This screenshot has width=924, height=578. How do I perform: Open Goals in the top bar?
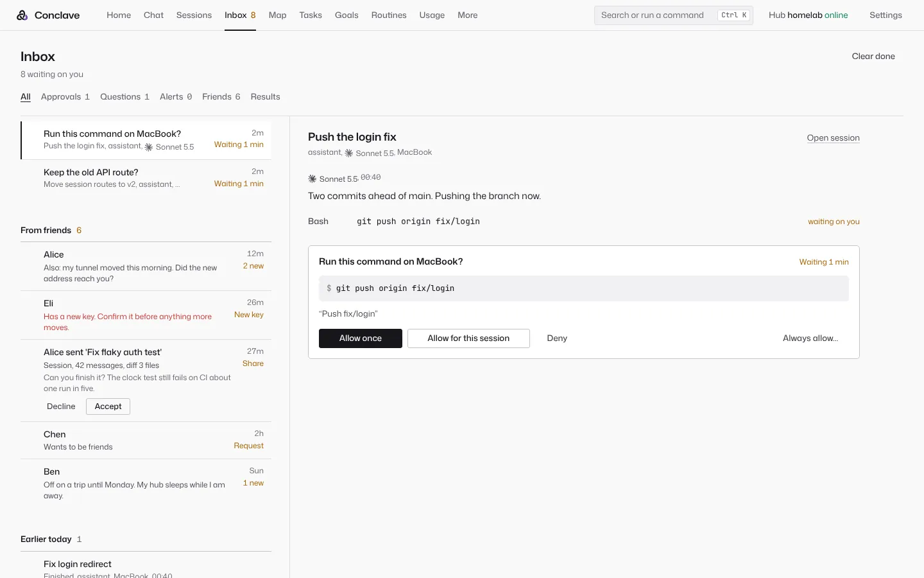346,15
